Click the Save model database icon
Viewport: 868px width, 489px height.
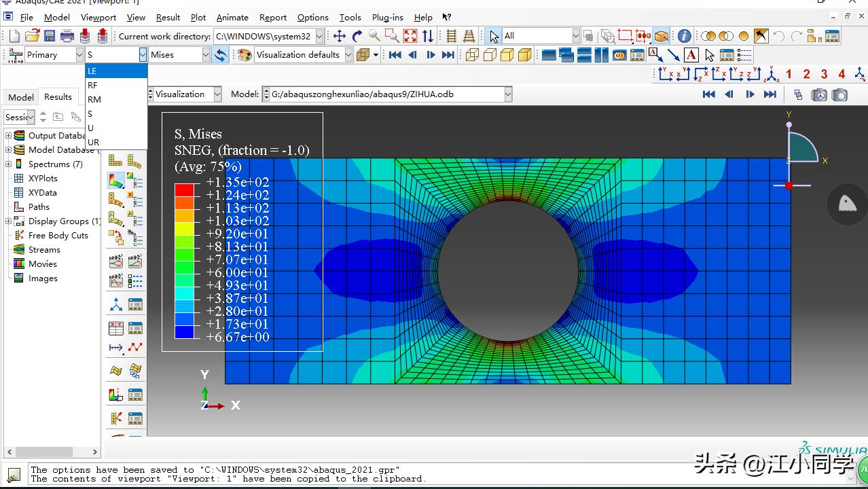coord(50,36)
